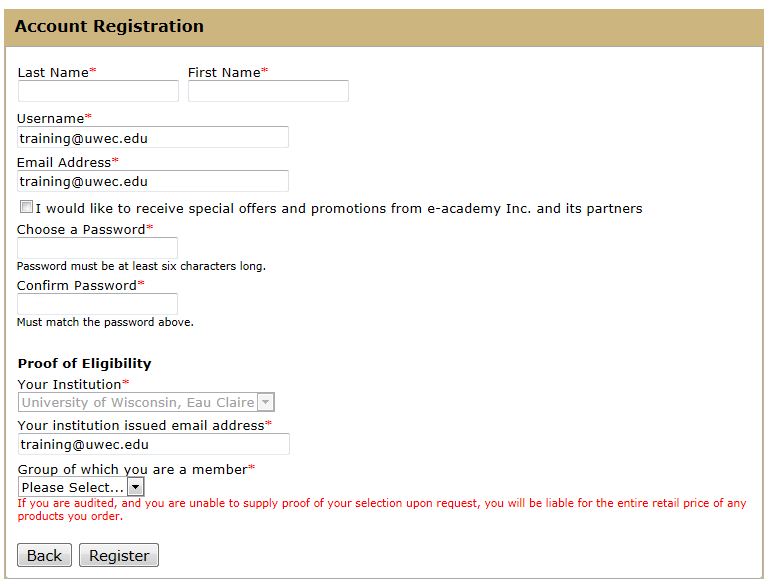Click the 'Group of which you are a member' label

[132, 469]
